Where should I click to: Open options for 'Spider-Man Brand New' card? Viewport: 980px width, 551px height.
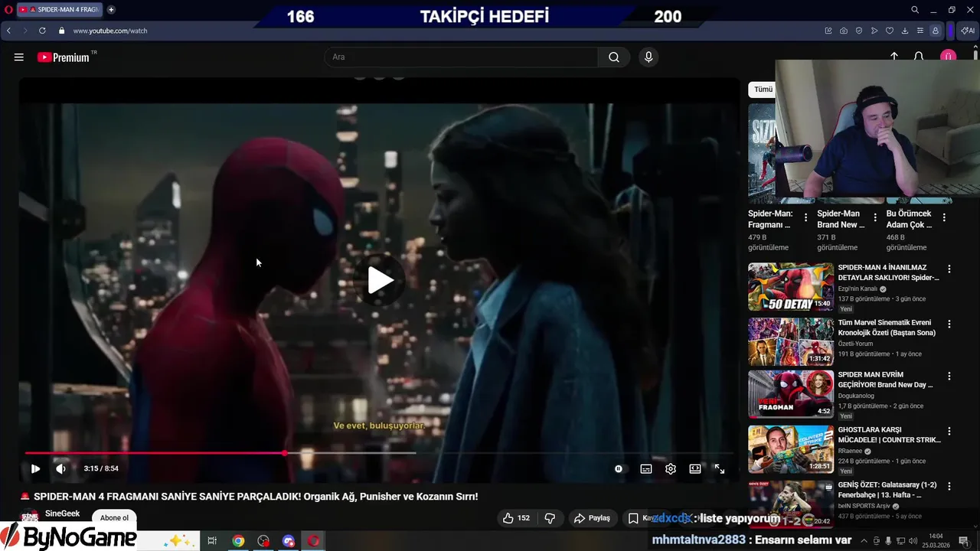pyautogui.click(x=875, y=217)
